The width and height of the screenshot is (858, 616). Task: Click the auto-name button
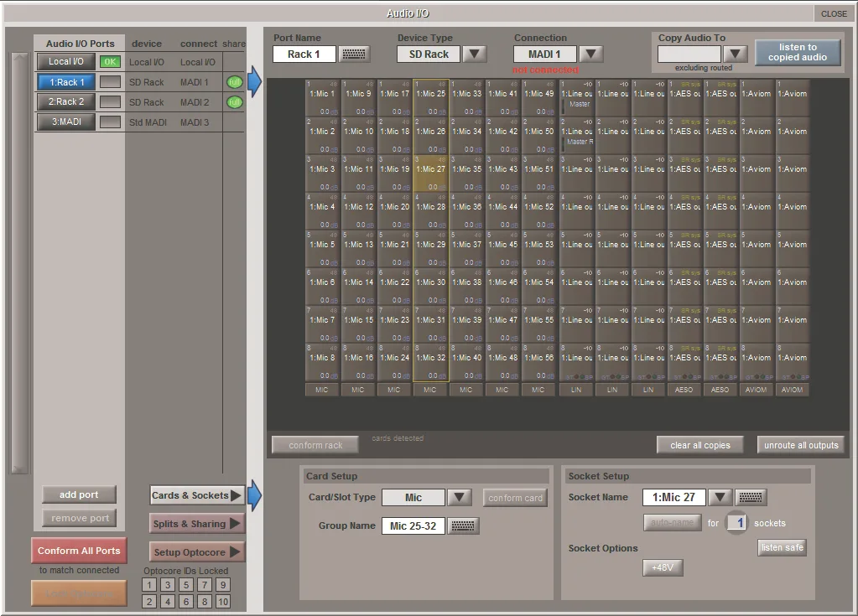pyautogui.click(x=673, y=522)
